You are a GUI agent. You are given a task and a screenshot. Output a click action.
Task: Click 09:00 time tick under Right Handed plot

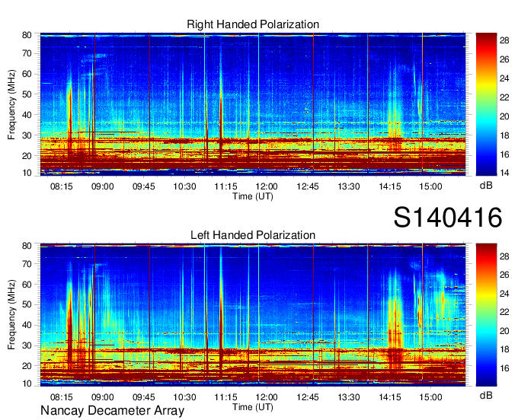coord(102,186)
